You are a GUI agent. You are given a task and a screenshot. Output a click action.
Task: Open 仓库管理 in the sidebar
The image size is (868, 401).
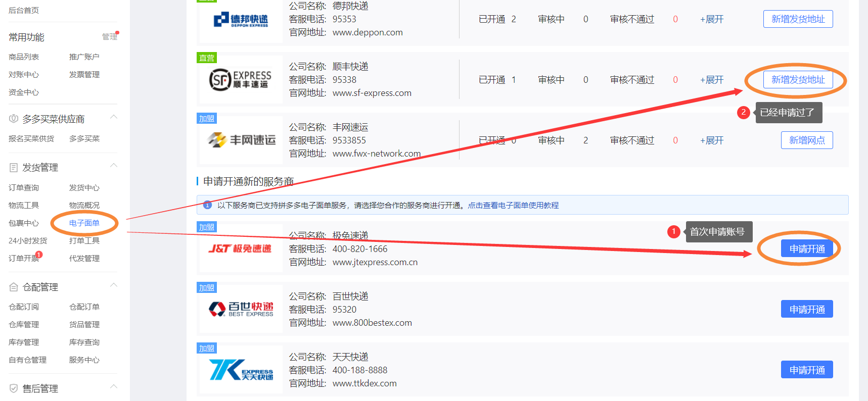[24, 325]
